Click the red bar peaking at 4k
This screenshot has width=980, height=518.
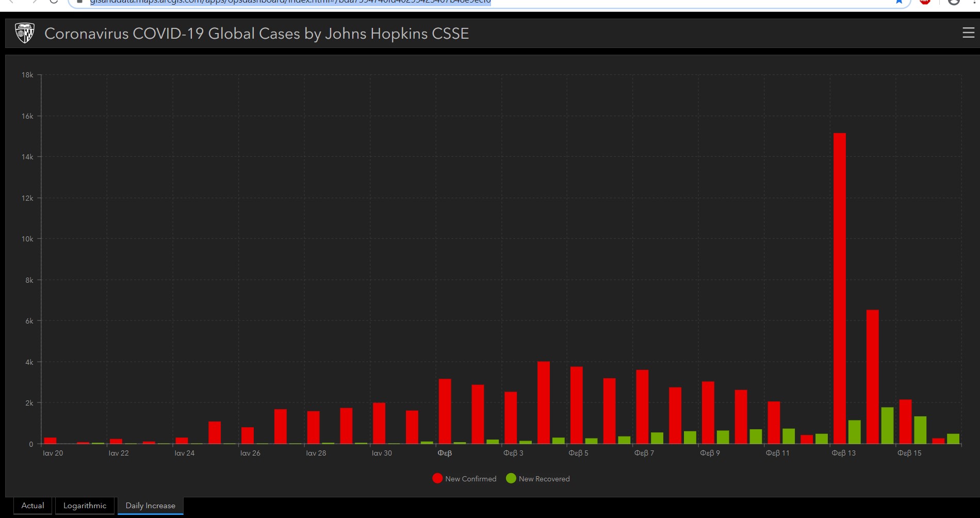544,402
